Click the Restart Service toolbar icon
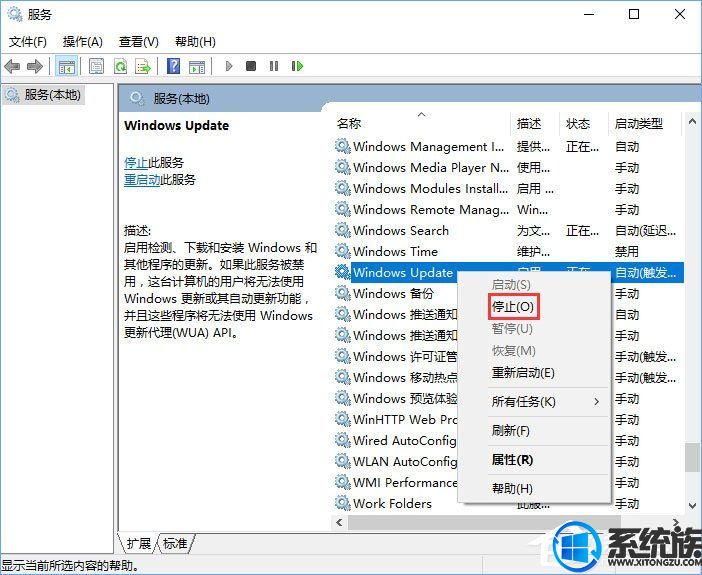The image size is (702, 575). click(297, 66)
